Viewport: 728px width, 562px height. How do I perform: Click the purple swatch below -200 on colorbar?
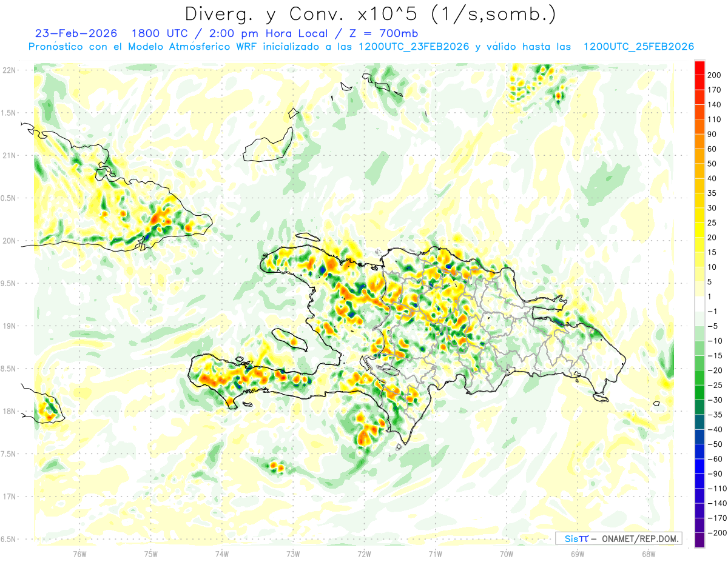(699, 540)
